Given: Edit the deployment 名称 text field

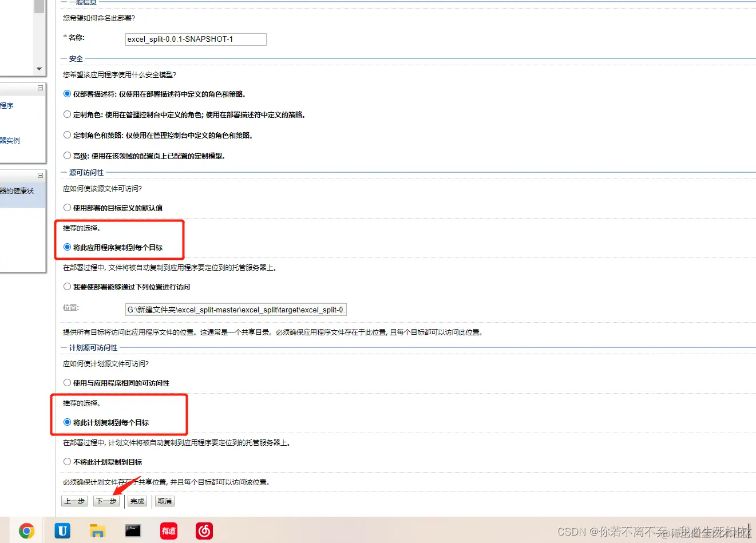Looking at the screenshot, I should tap(196, 39).
